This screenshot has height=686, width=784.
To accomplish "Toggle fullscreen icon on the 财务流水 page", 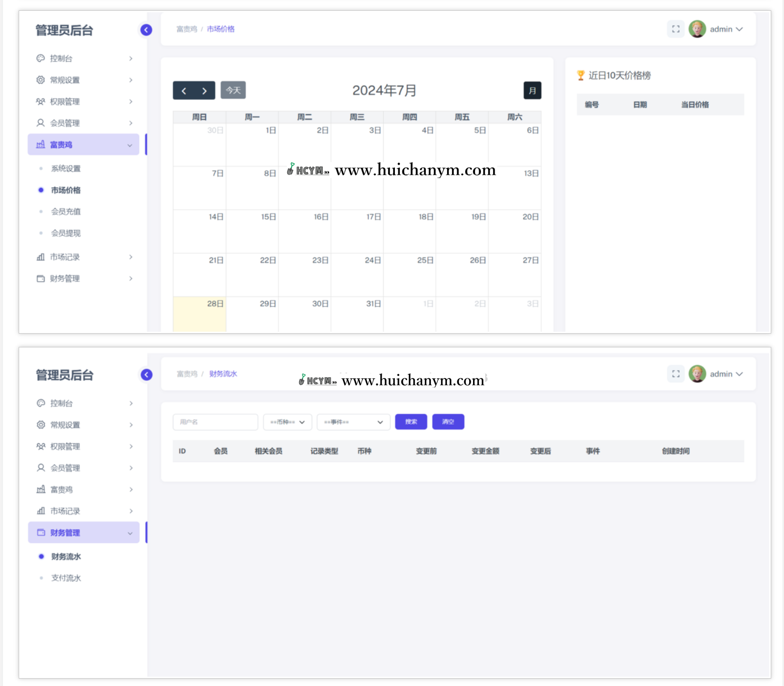I will 675,374.
